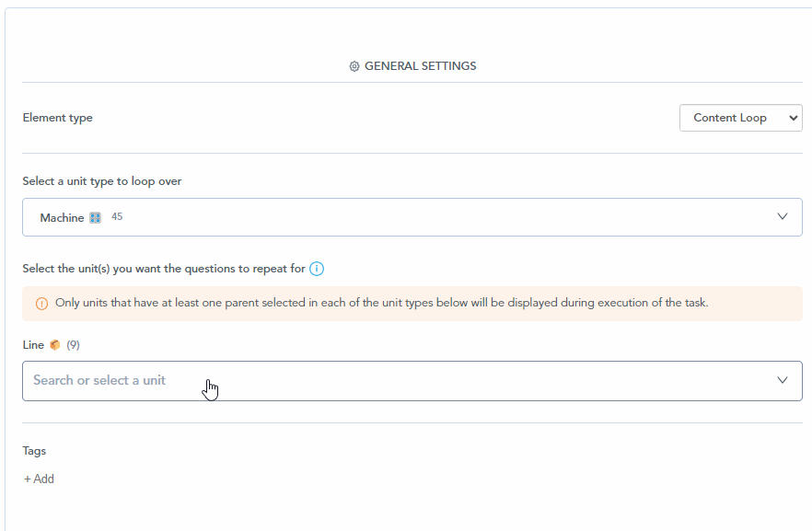Click "+ Add" to add a tag
This screenshot has height=531, width=812.
[39, 479]
